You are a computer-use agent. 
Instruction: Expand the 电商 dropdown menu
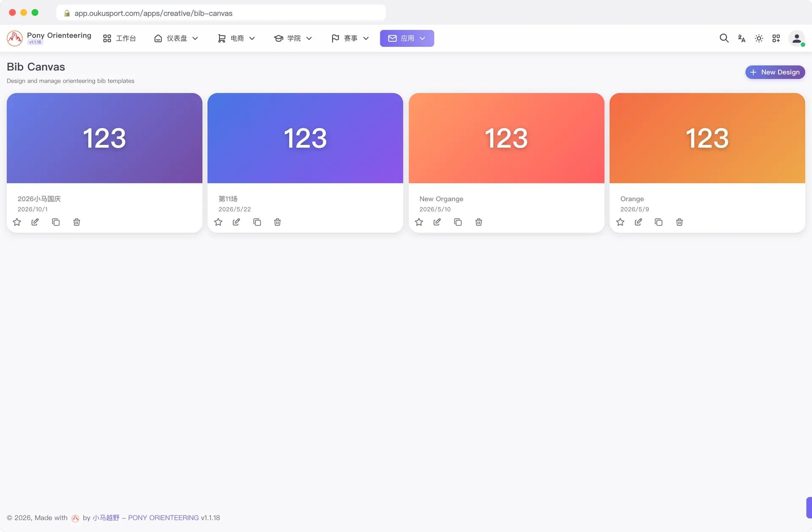point(236,38)
